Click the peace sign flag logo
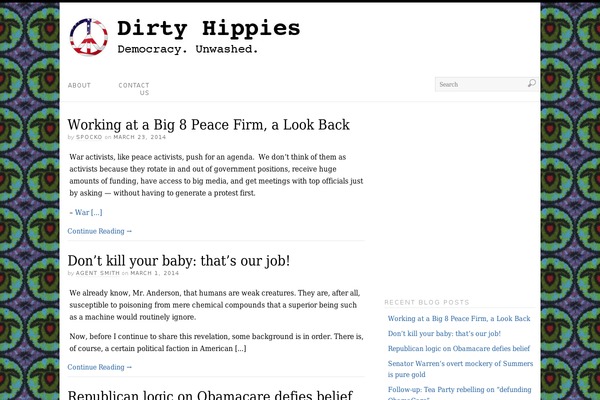The height and width of the screenshot is (400, 600). click(x=88, y=37)
